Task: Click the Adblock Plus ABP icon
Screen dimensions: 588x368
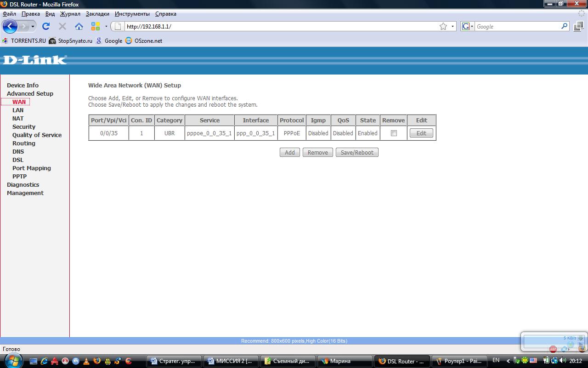Action: coord(553,349)
